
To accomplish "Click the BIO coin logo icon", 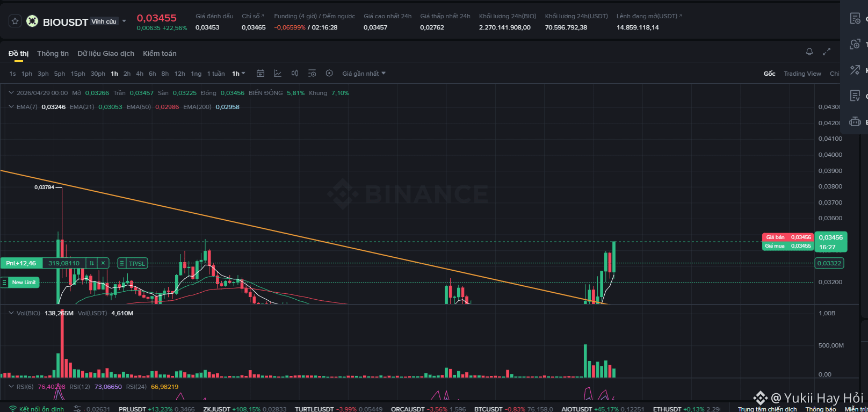I will coord(32,21).
